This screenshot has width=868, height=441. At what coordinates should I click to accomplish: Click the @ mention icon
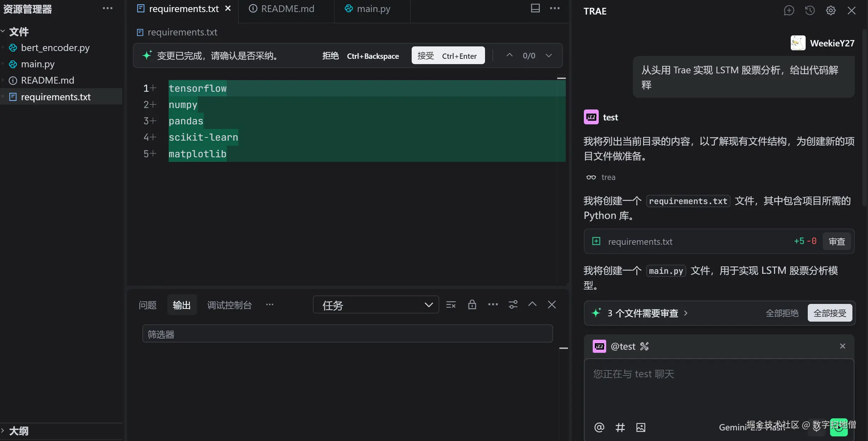coord(599,427)
